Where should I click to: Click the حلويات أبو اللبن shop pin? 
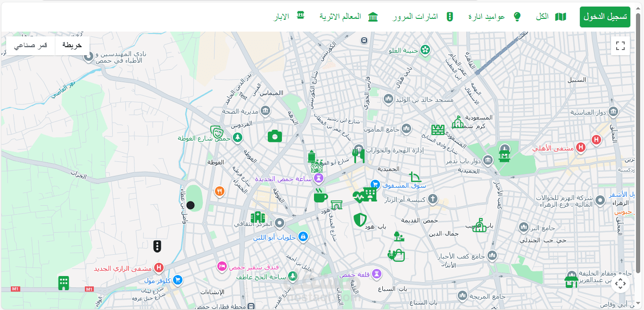tap(303, 236)
